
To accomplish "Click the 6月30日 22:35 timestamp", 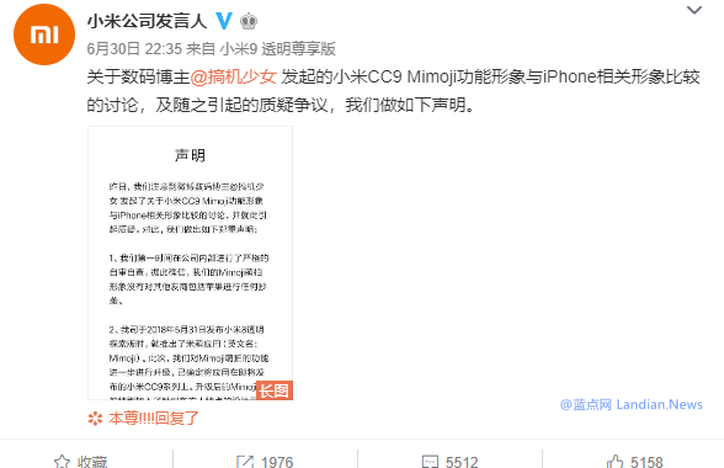I will point(134,48).
